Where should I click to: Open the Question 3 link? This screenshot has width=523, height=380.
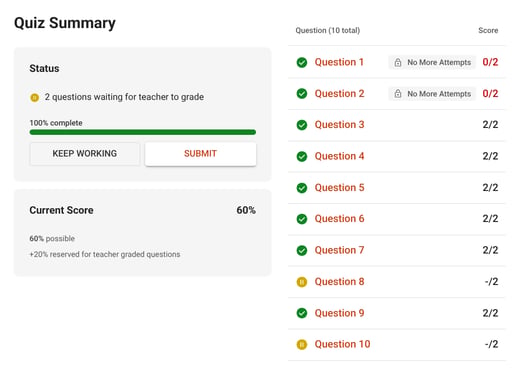click(339, 125)
